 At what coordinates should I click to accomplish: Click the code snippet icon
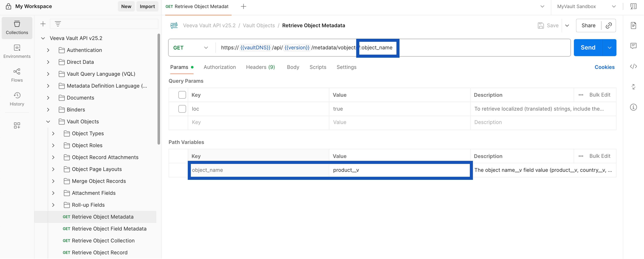pyautogui.click(x=633, y=66)
